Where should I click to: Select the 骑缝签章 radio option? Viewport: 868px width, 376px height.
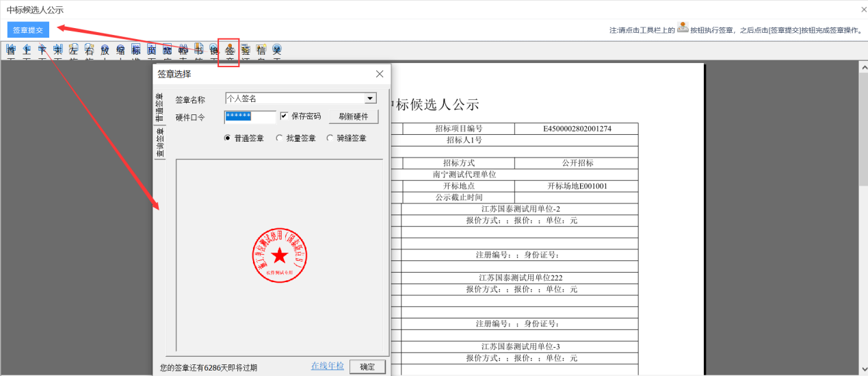tap(330, 138)
